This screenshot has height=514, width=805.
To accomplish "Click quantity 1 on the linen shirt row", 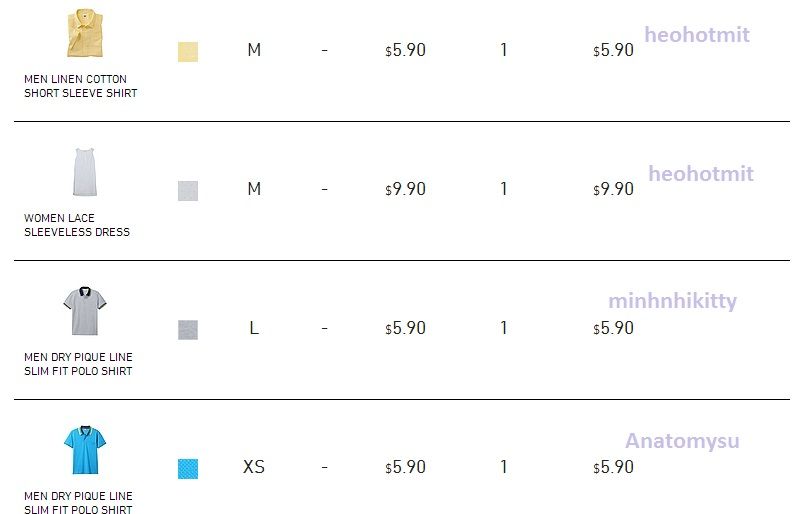I will point(503,50).
